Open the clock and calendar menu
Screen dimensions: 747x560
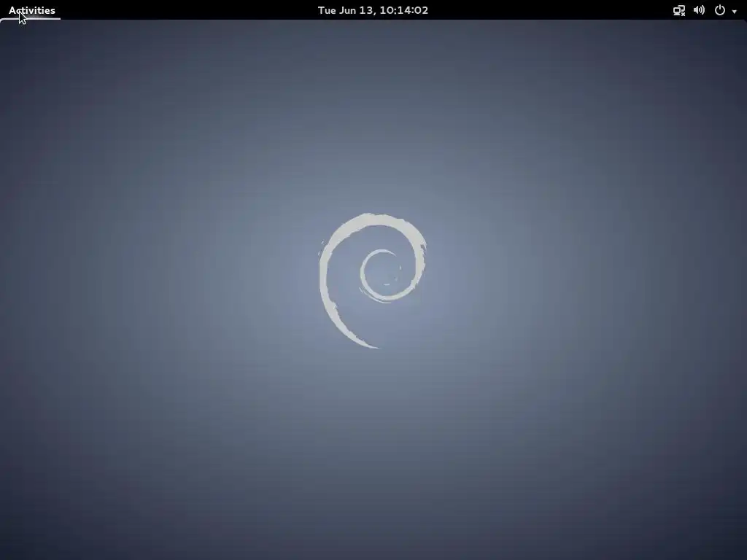(373, 10)
